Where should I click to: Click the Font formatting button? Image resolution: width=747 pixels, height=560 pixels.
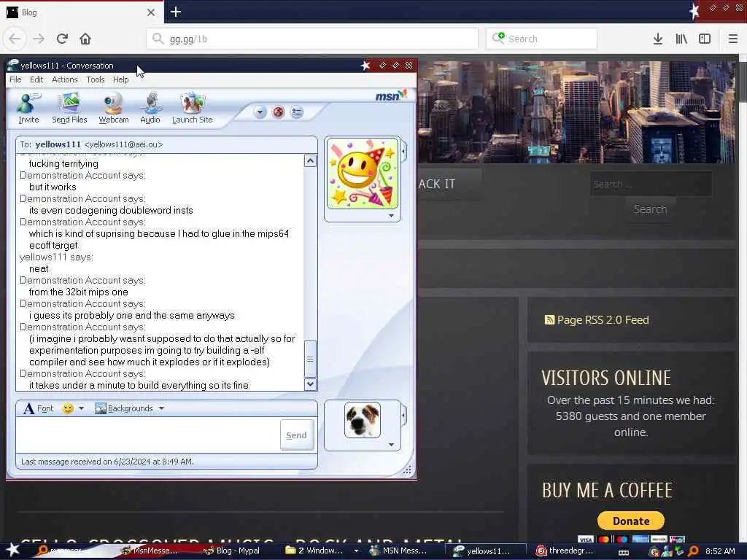(39, 408)
